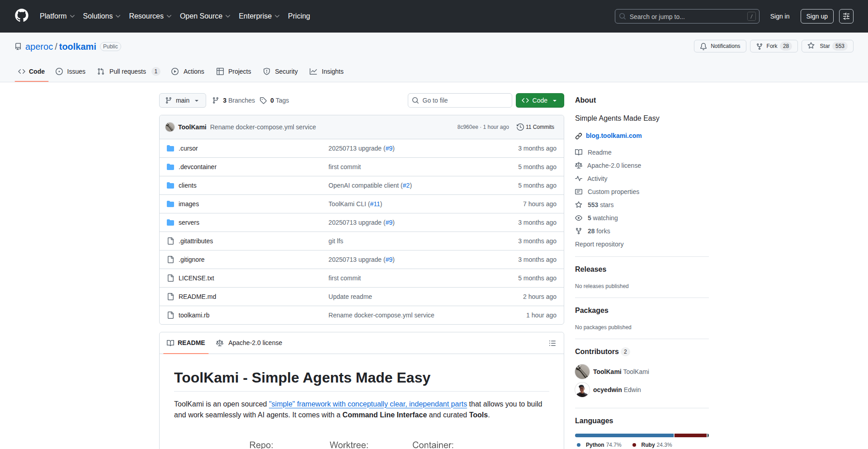This screenshot has width=868, height=449.
Task: Click the Sign in link
Action: 780,16
